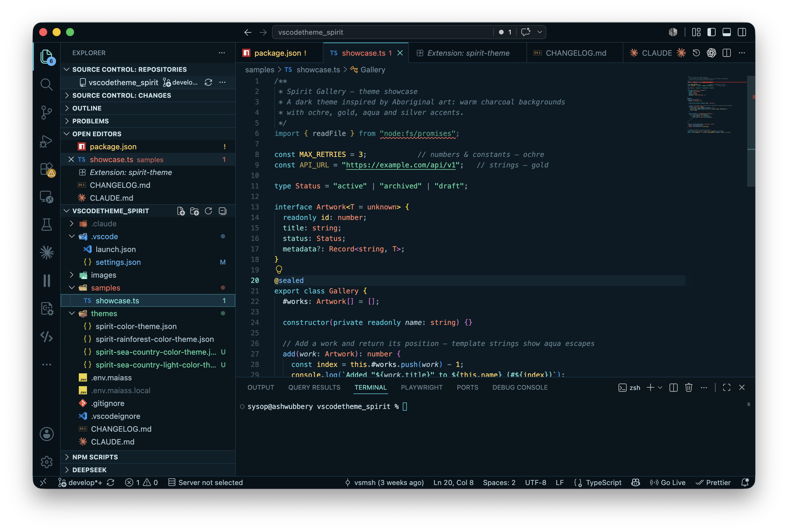Expand the Outline section
Screen dimensions: 788x532
point(148,108)
